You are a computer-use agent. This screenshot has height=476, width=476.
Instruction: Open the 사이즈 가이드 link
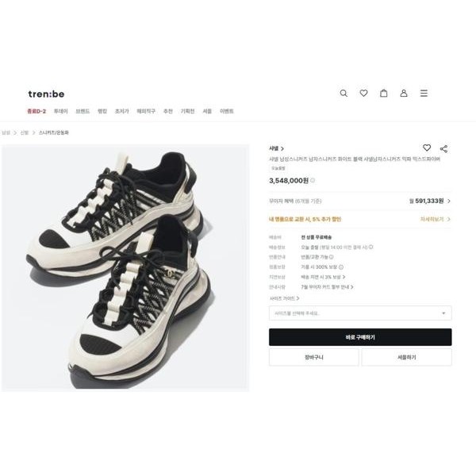click(x=285, y=298)
